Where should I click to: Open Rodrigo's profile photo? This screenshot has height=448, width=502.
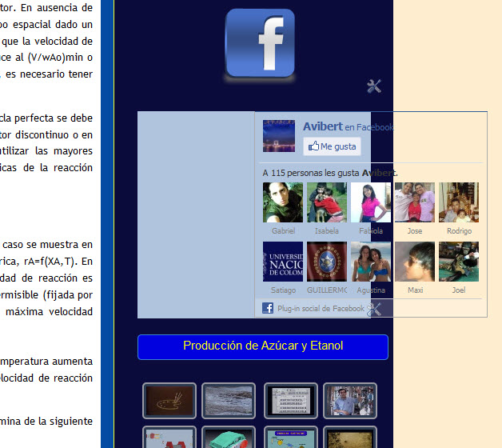459,202
